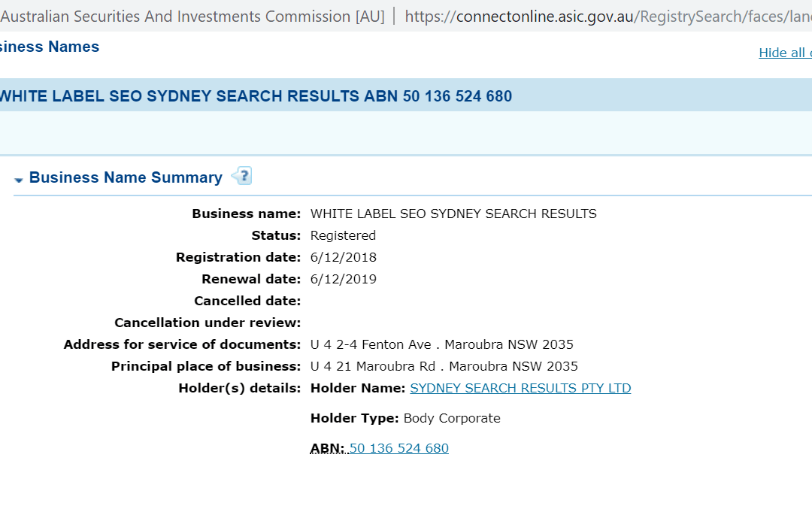Click the Business Names page title
812x506 pixels.
click(50, 47)
